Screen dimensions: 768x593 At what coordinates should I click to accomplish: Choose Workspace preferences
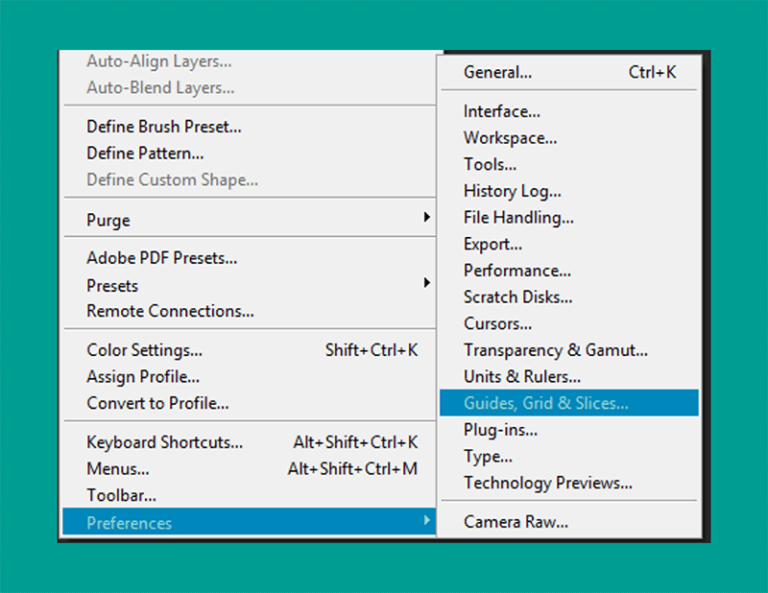pyautogui.click(x=569, y=138)
